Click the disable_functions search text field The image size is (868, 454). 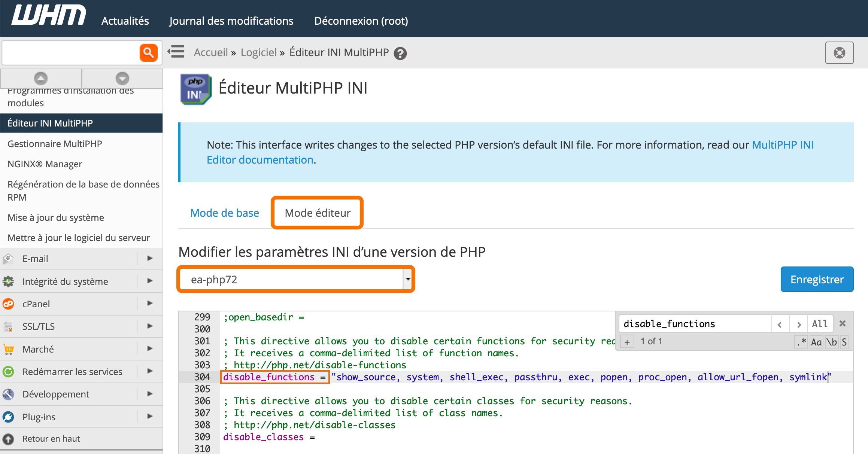tap(695, 324)
